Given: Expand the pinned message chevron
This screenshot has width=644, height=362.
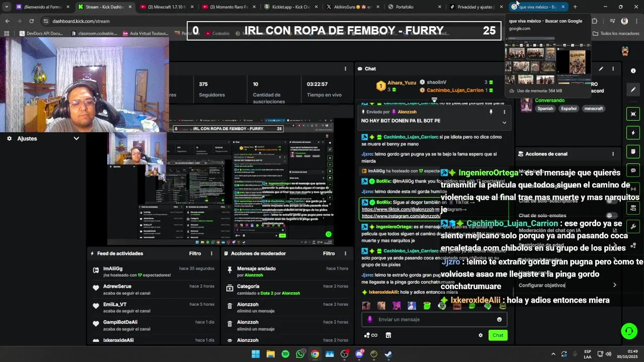Looking at the screenshot, I should (x=504, y=122).
